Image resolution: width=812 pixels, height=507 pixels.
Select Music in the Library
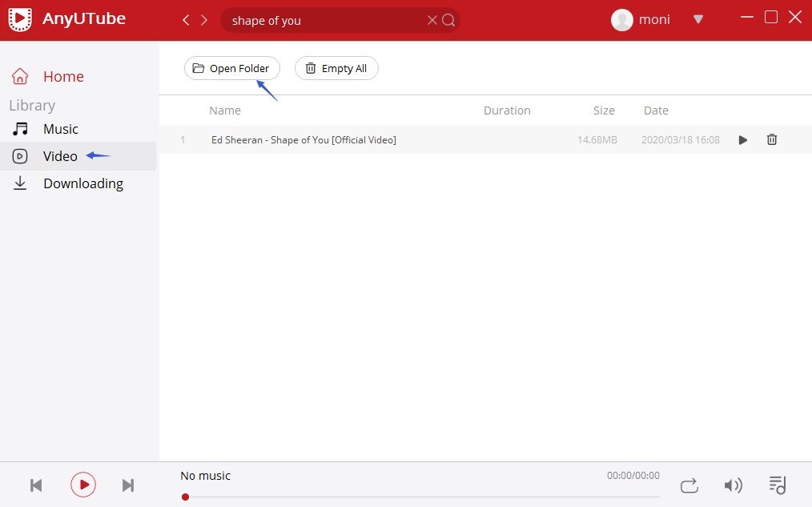(x=61, y=129)
